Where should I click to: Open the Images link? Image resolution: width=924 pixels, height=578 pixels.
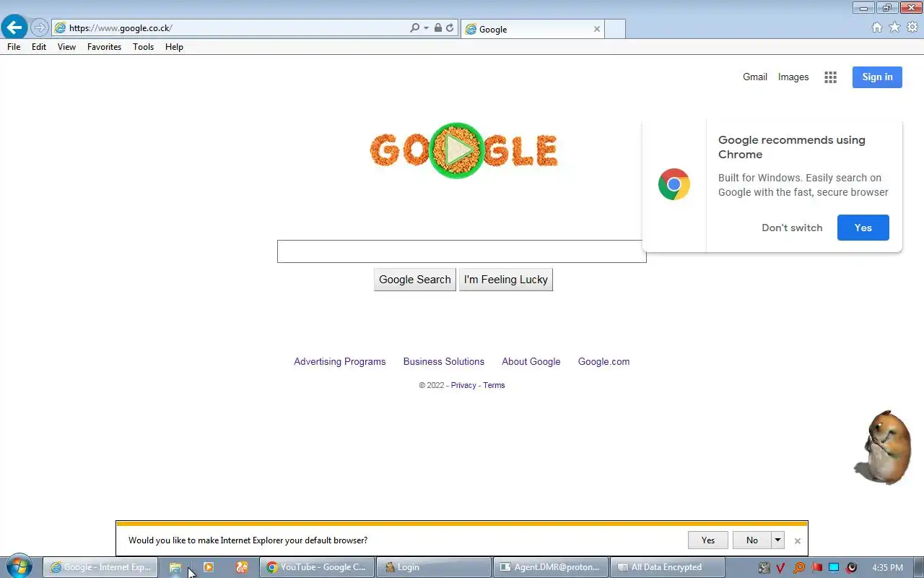coord(793,77)
